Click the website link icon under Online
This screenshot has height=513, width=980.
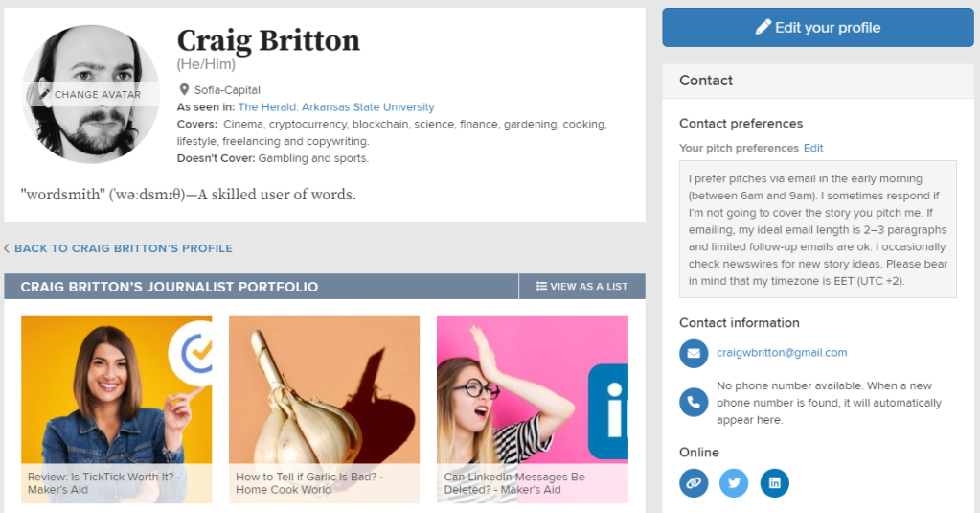694,483
